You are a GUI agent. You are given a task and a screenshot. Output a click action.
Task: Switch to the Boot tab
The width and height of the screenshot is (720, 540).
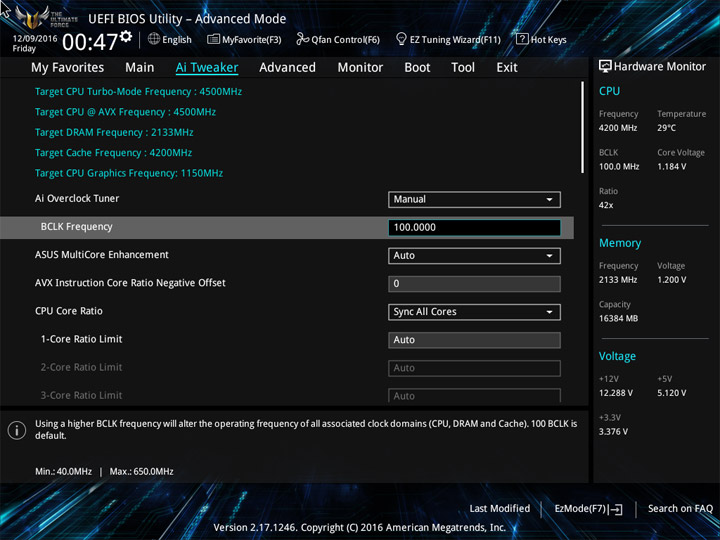pos(417,68)
